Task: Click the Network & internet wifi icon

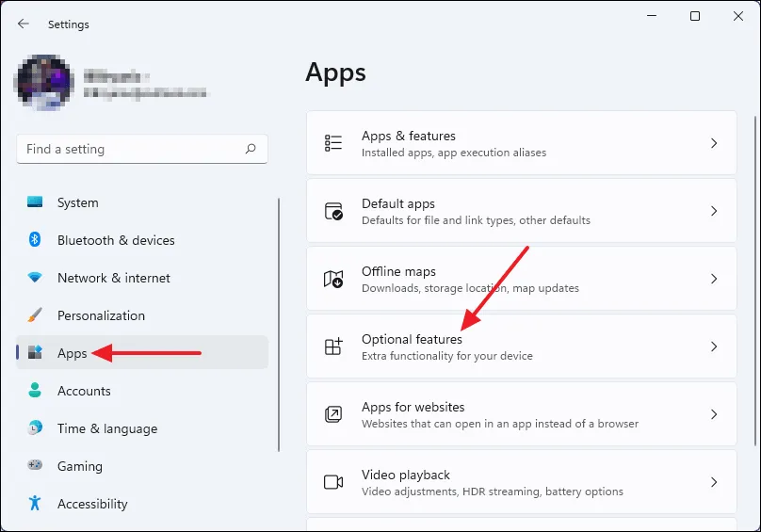Action: [x=35, y=278]
